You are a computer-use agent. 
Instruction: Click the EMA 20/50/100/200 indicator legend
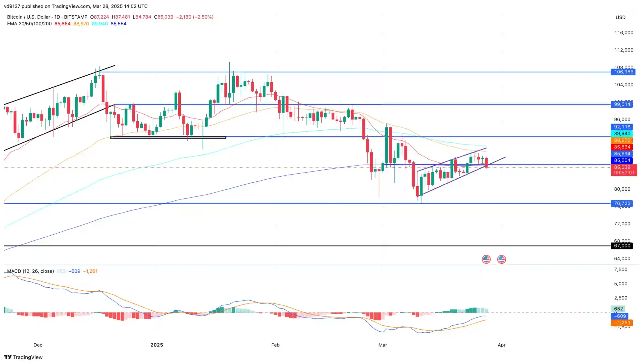[x=29, y=24]
